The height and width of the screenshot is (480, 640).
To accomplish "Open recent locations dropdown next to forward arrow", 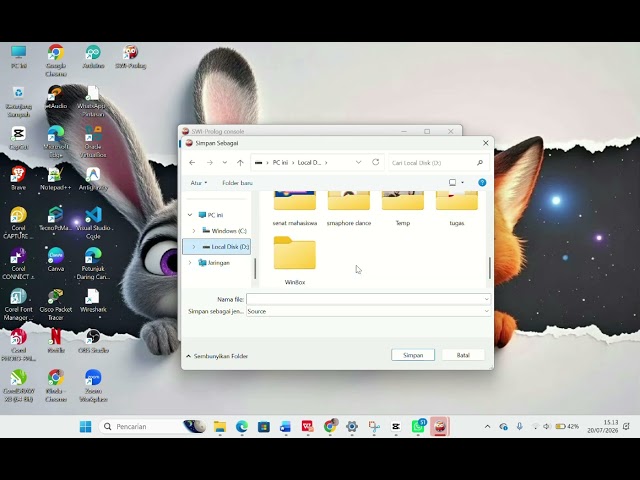I will (224, 162).
